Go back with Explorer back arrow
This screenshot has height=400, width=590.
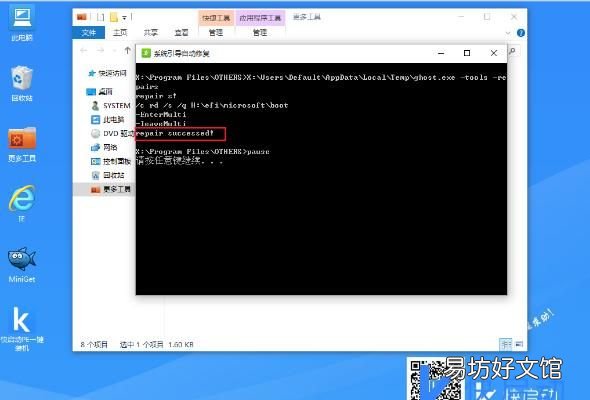(84, 50)
